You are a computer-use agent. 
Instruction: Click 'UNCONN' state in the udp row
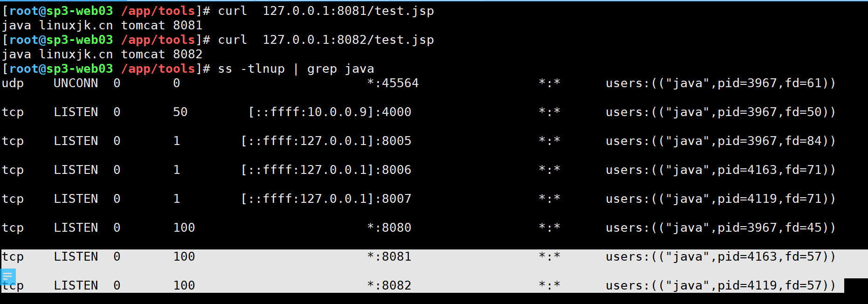76,83
